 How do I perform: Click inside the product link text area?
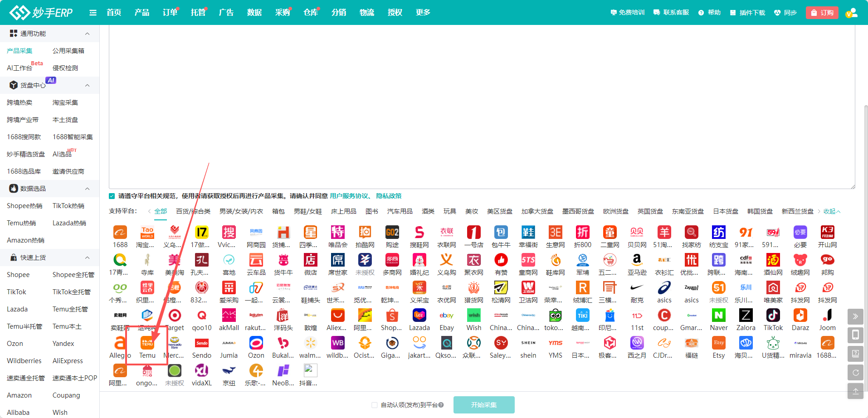point(482,107)
